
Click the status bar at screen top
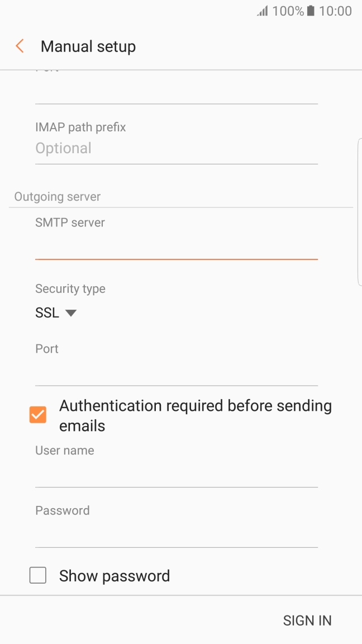(181, 11)
